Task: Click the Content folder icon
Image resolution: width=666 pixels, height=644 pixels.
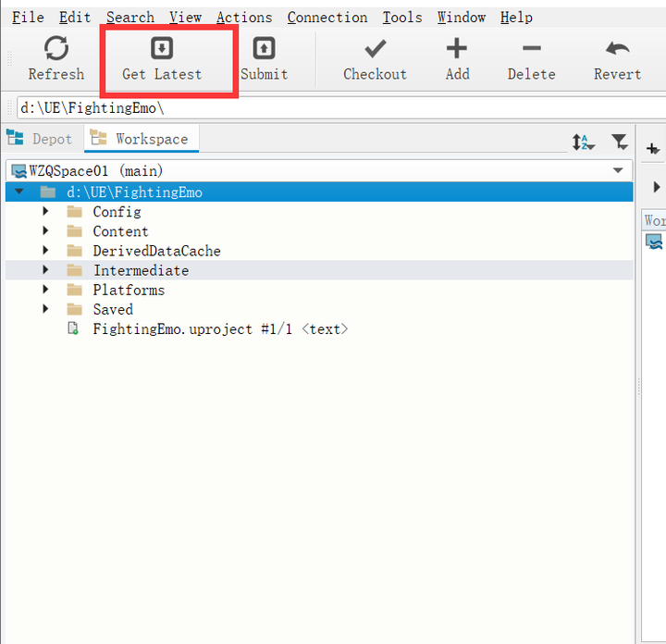Action: [x=75, y=231]
